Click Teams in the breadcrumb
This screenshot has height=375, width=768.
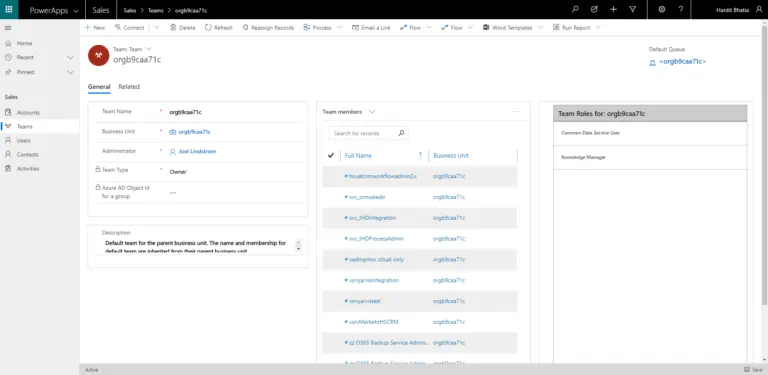click(x=156, y=10)
